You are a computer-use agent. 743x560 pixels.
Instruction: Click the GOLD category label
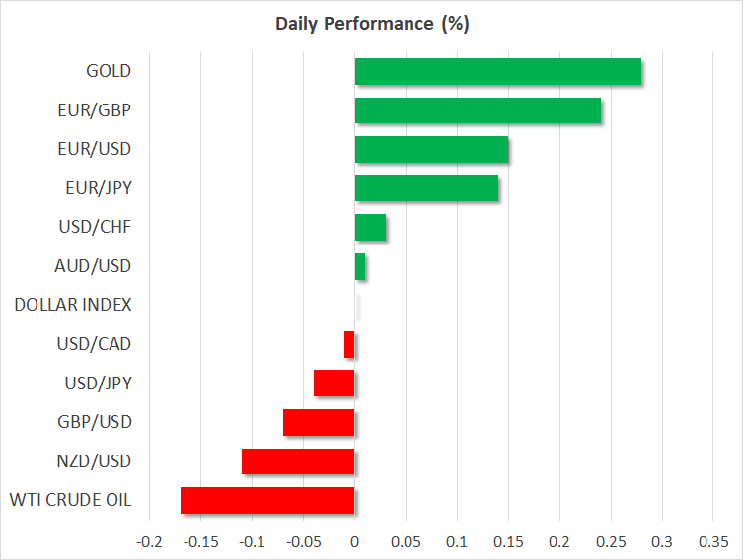[109, 71]
